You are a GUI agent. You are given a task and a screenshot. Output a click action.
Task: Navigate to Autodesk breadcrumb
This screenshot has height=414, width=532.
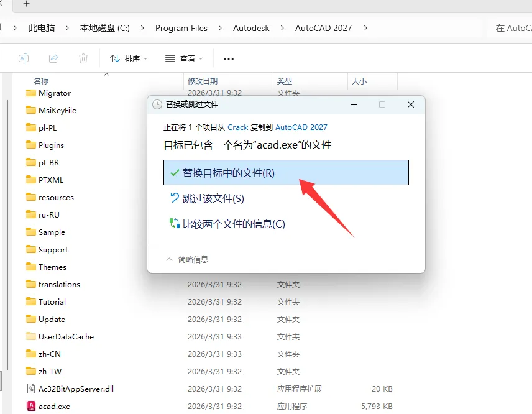[251, 28]
